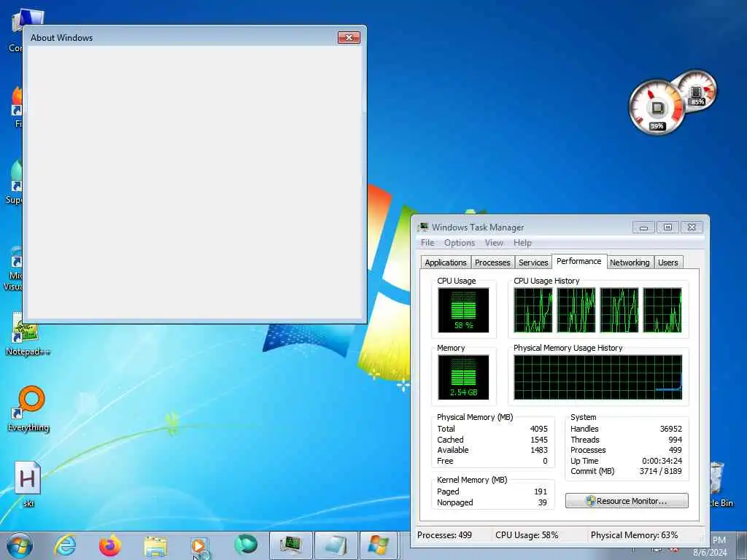
Task: Click status bar CPU Usage: 58% text
Action: 527,535
